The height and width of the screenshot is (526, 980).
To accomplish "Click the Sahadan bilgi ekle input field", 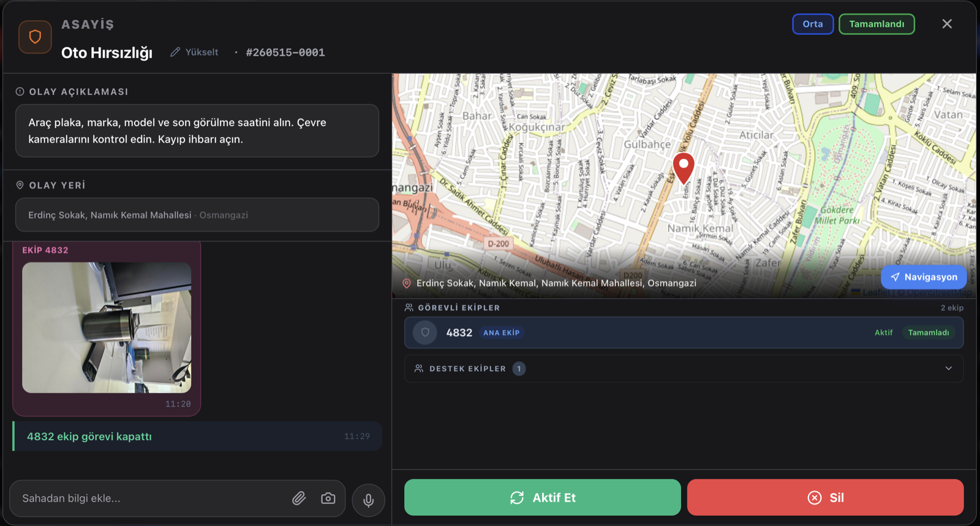I will [178, 498].
